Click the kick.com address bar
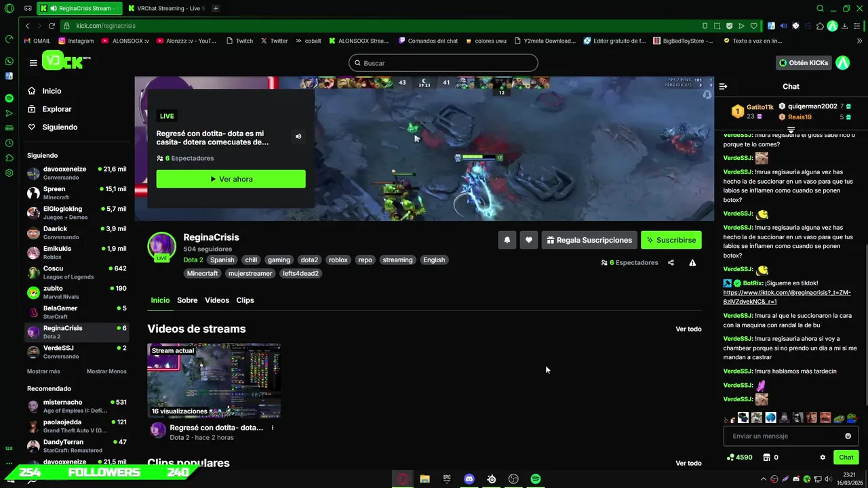This screenshot has height=488, width=868. click(x=380, y=26)
